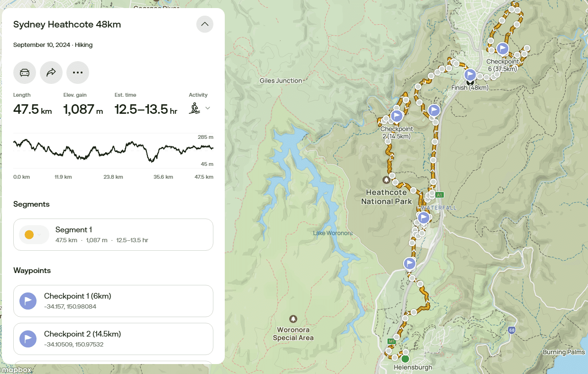Click the Checkpoint 6 (37.5km) flag on the map
The image size is (588, 374).
[503, 48]
